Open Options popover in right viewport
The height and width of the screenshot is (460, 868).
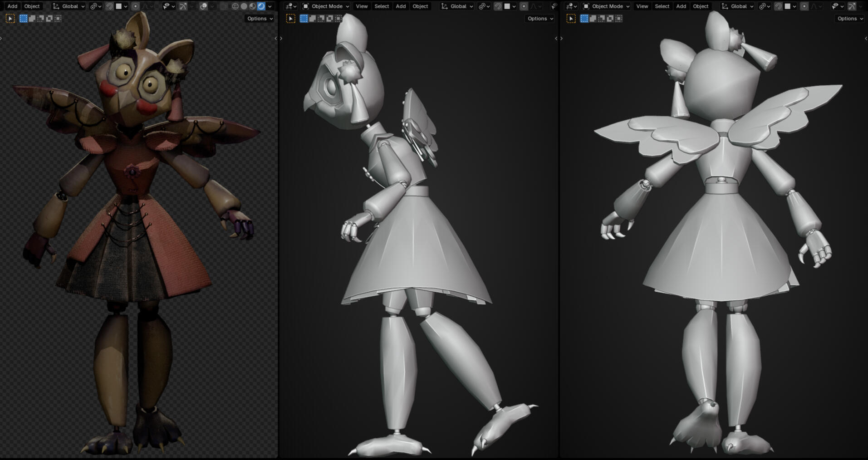[x=850, y=19]
